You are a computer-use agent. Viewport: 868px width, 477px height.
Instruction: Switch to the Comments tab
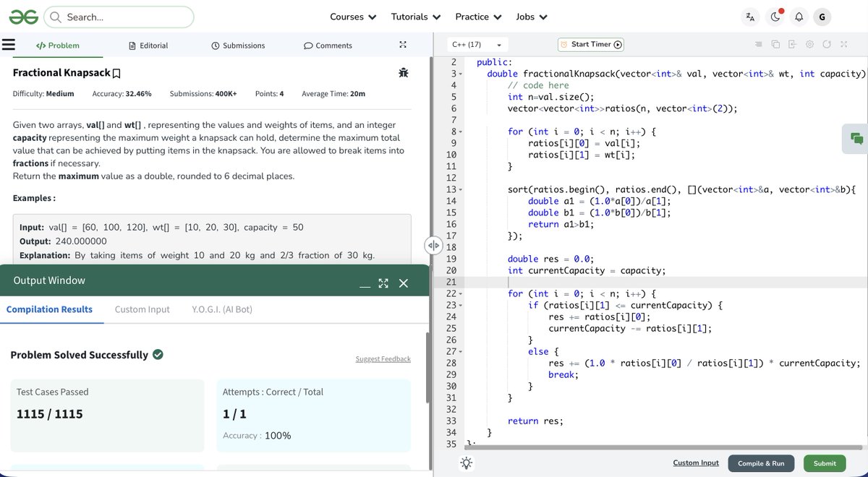(328, 46)
